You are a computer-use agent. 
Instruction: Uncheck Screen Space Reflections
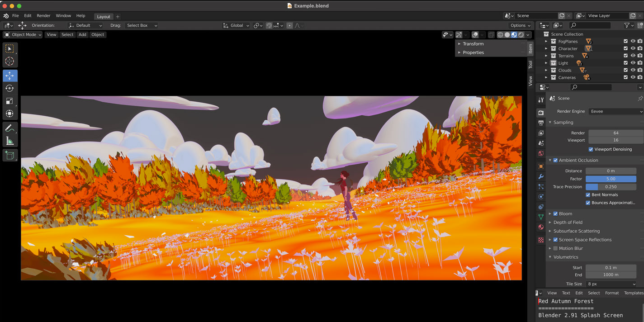click(555, 240)
